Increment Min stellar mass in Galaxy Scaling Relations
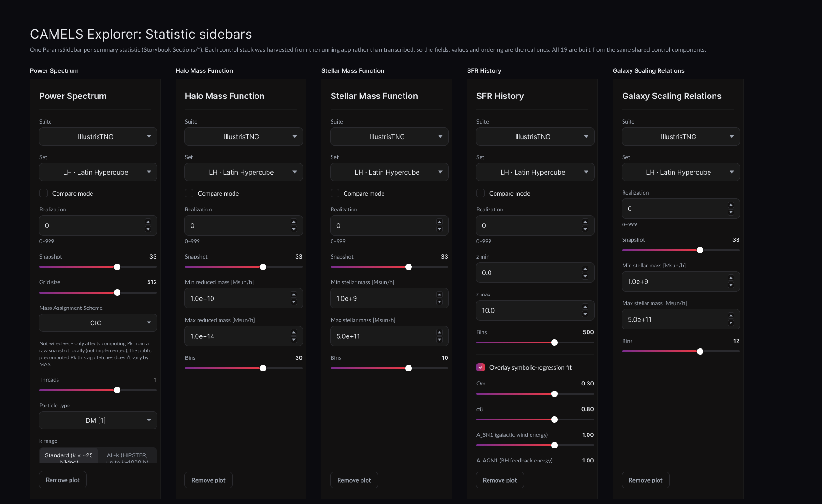 click(x=731, y=278)
